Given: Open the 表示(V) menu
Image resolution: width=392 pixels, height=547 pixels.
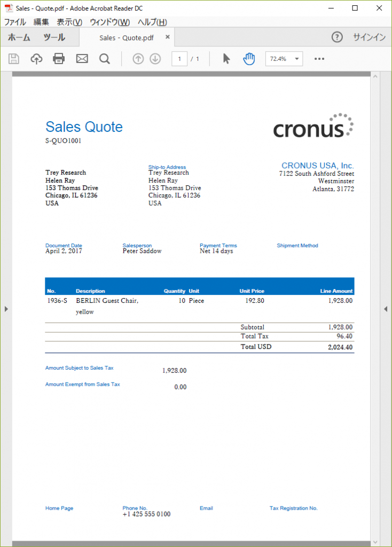Looking at the screenshot, I should pyautogui.click(x=69, y=22).
